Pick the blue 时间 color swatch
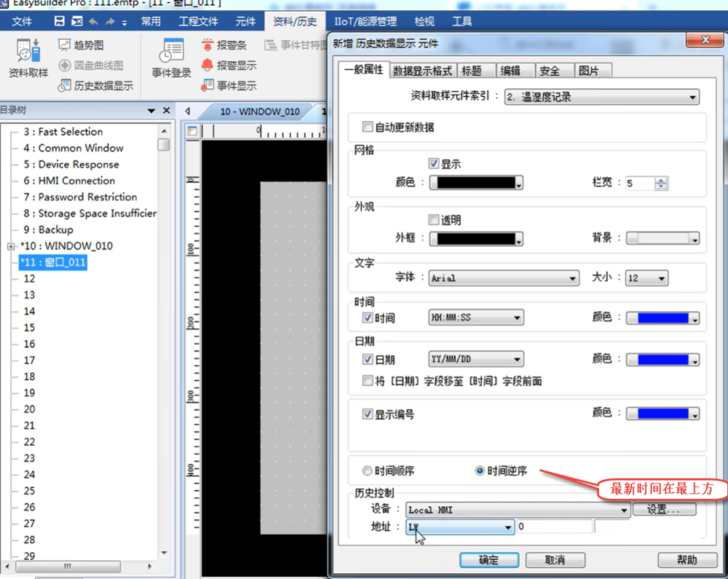Viewport: 728px width, 579px height. [662, 318]
